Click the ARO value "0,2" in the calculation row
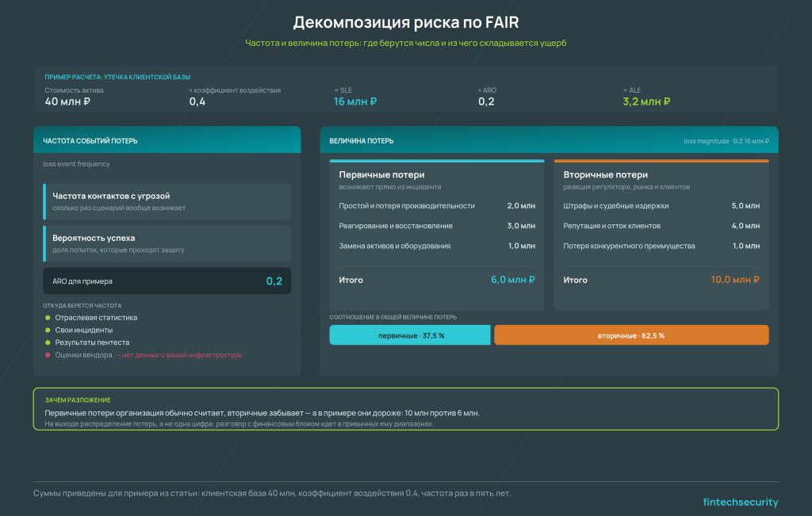The width and height of the screenshot is (812, 516). pyautogui.click(x=486, y=101)
